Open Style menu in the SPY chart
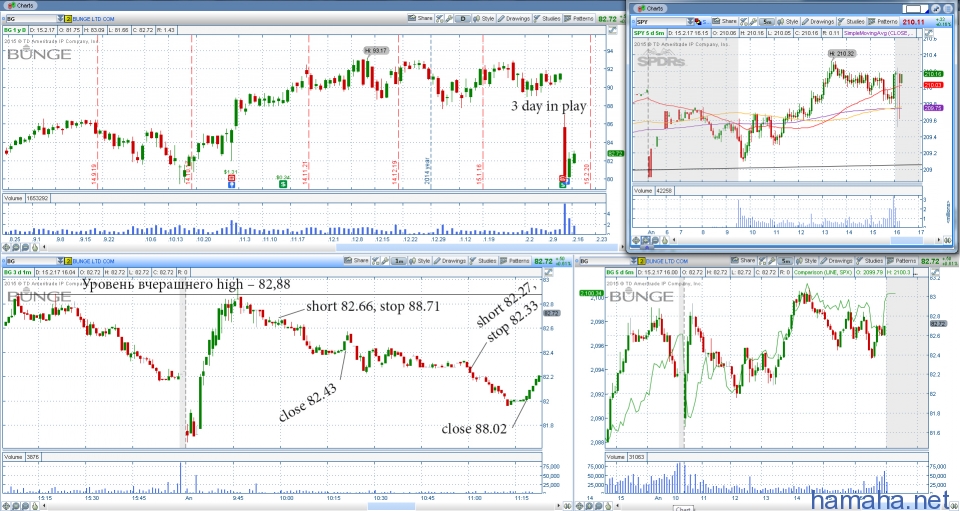The height and width of the screenshot is (511, 960). [787, 21]
